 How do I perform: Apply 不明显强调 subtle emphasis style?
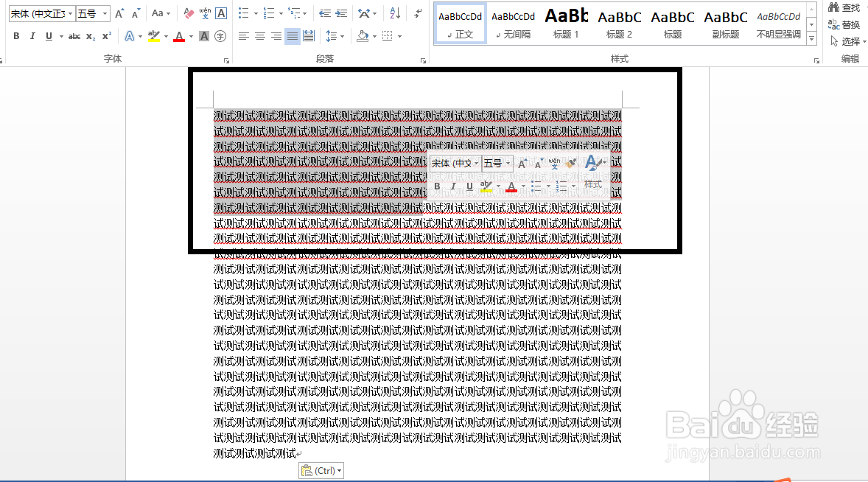tap(778, 24)
